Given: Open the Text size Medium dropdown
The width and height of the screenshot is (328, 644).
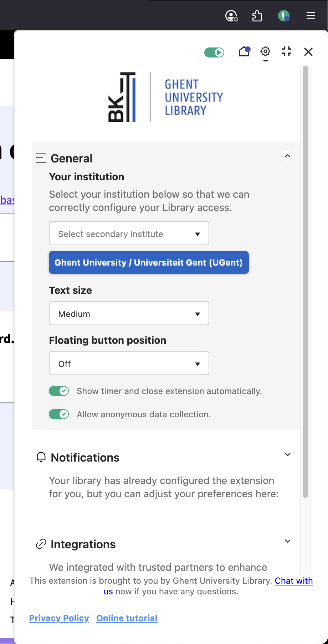Looking at the screenshot, I should (x=129, y=313).
